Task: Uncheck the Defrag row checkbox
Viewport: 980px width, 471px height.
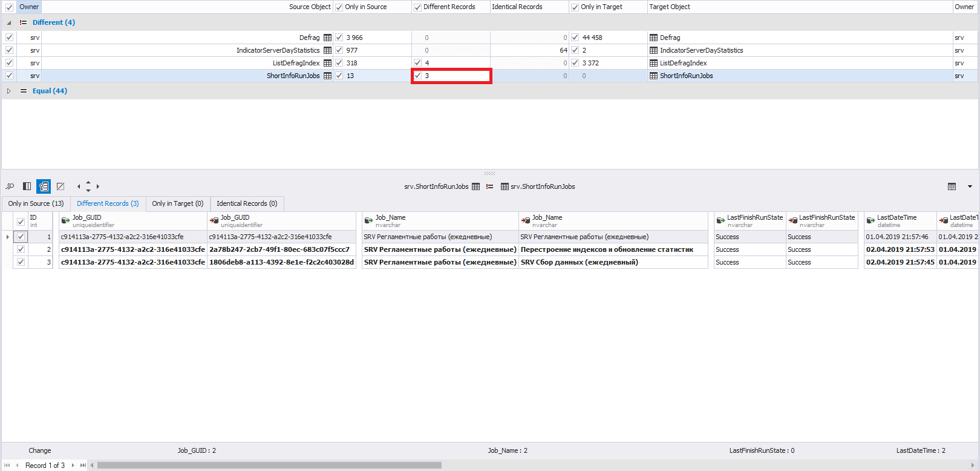Action: (9, 38)
